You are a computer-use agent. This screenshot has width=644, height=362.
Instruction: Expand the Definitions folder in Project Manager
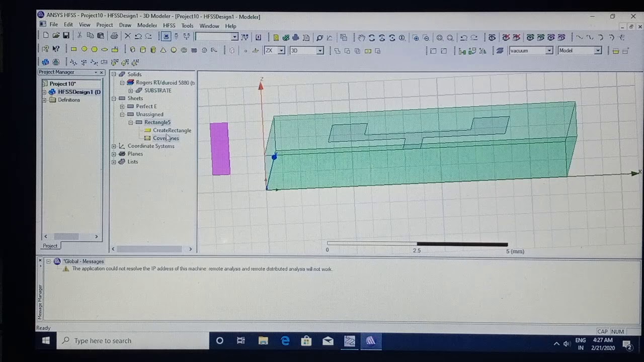(44, 100)
